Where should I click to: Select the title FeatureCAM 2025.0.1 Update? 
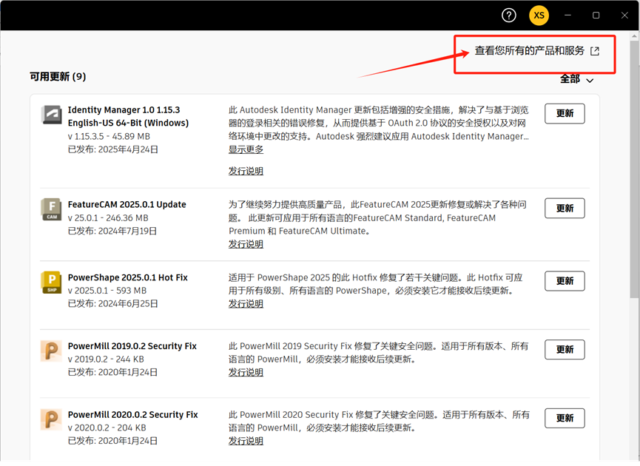click(127, 204)
